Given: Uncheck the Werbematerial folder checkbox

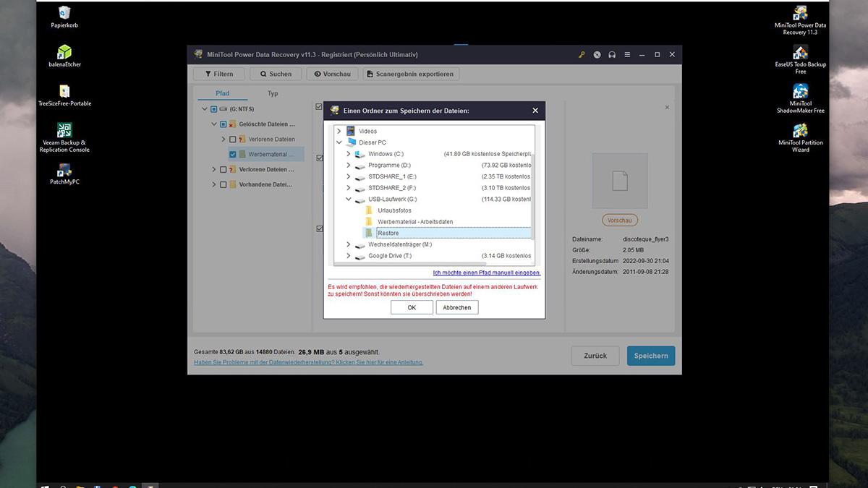Looking at the screenshot, I should pos(233,154).
